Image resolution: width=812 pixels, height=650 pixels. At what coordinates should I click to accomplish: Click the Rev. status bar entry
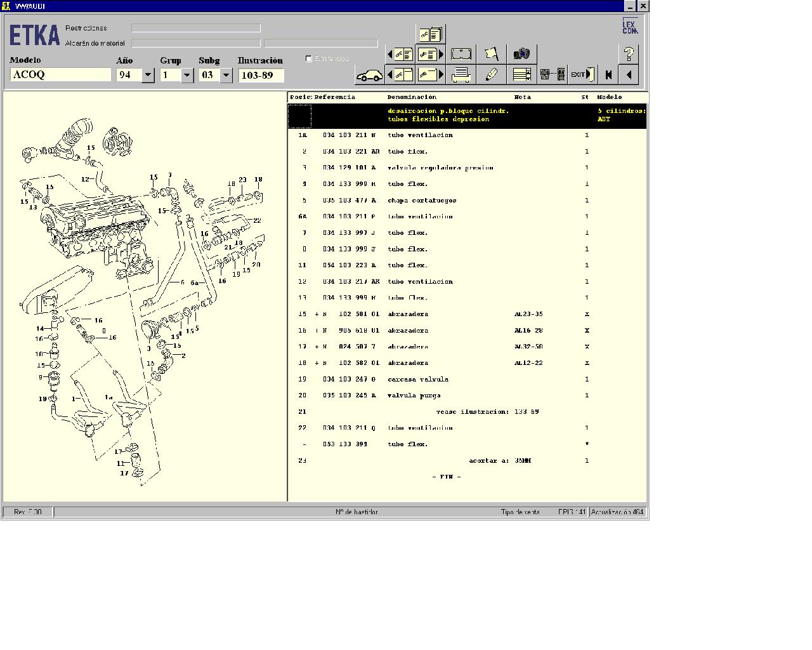[28, 512]
